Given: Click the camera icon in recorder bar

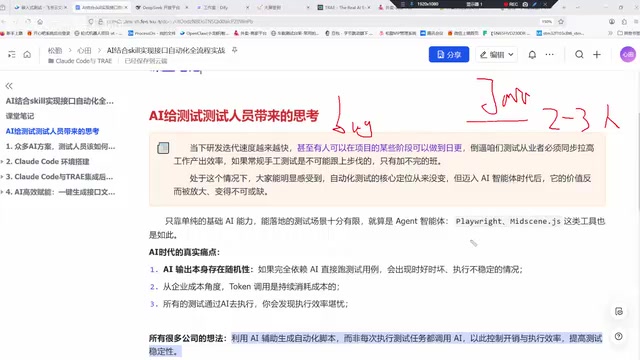Looking at the screenshot, I should point(525,4).
